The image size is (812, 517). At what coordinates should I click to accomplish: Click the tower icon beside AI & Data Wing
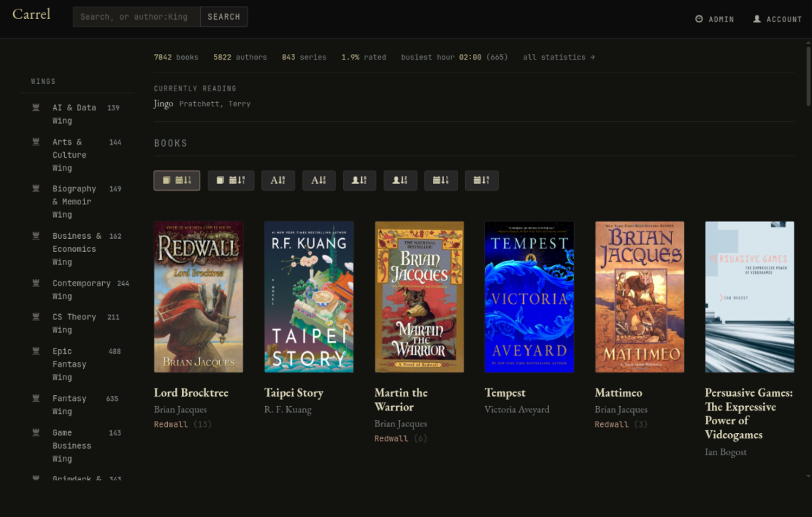pos(37,108)
